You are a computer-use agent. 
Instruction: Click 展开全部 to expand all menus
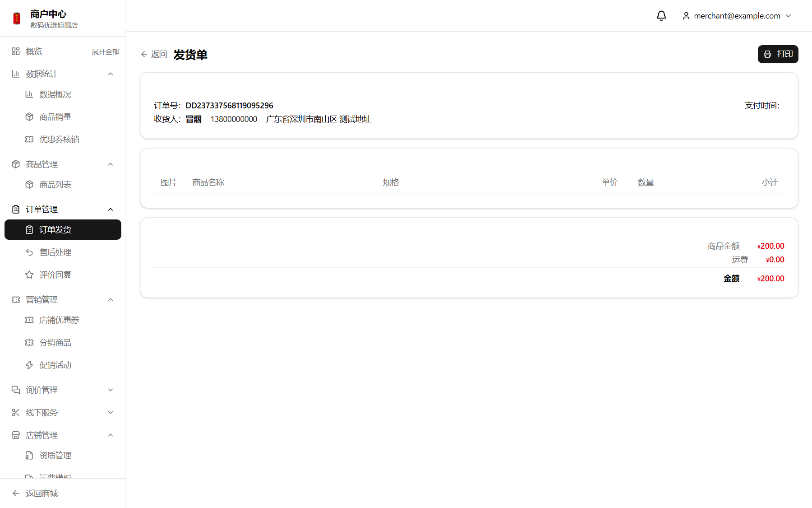point(106,52)
